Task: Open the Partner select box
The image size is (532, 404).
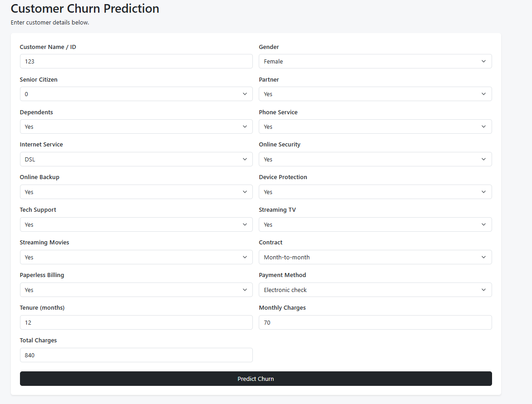Action: [375, 94]
